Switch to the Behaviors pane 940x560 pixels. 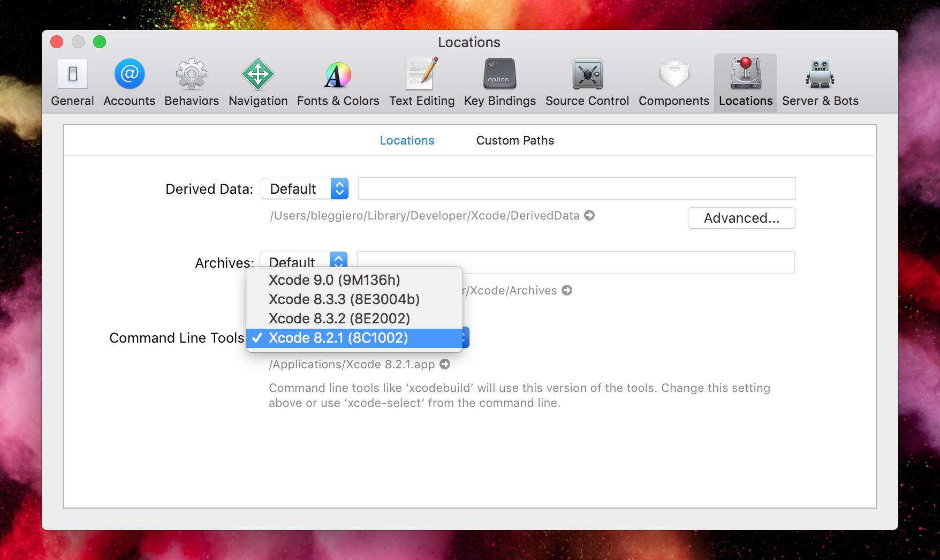click(191, 81)
